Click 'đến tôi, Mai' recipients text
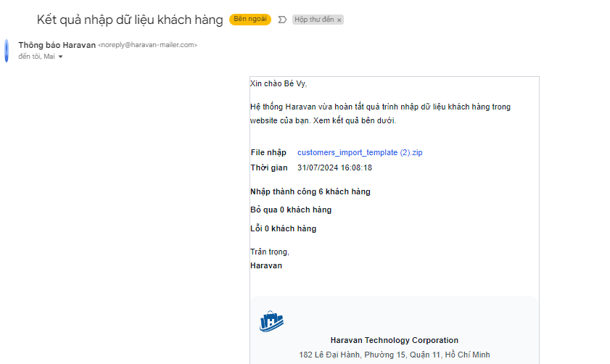610x364 pixels. tap(36, 57)
